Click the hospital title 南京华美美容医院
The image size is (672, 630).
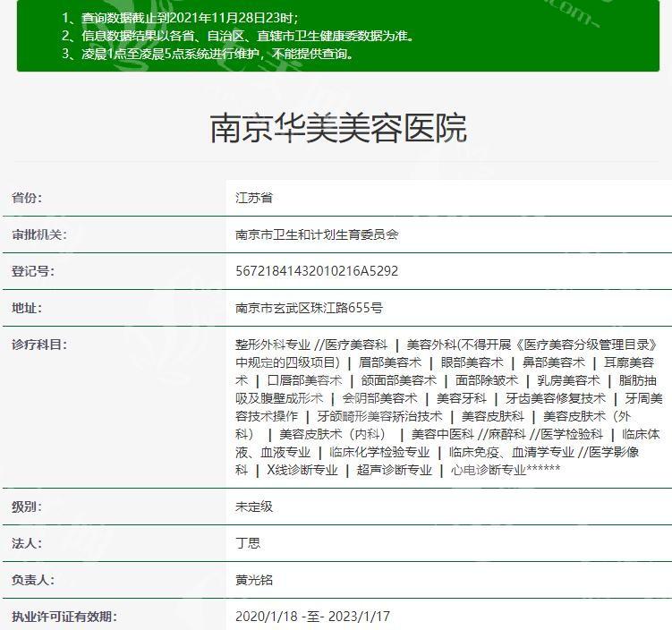click(337, 128)
